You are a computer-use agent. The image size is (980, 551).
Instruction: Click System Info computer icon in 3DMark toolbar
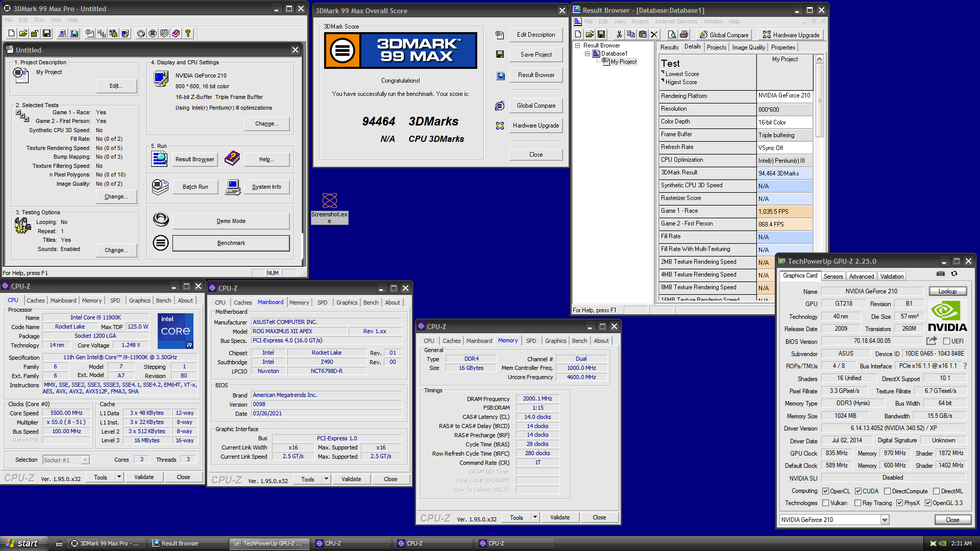[62, 34]
